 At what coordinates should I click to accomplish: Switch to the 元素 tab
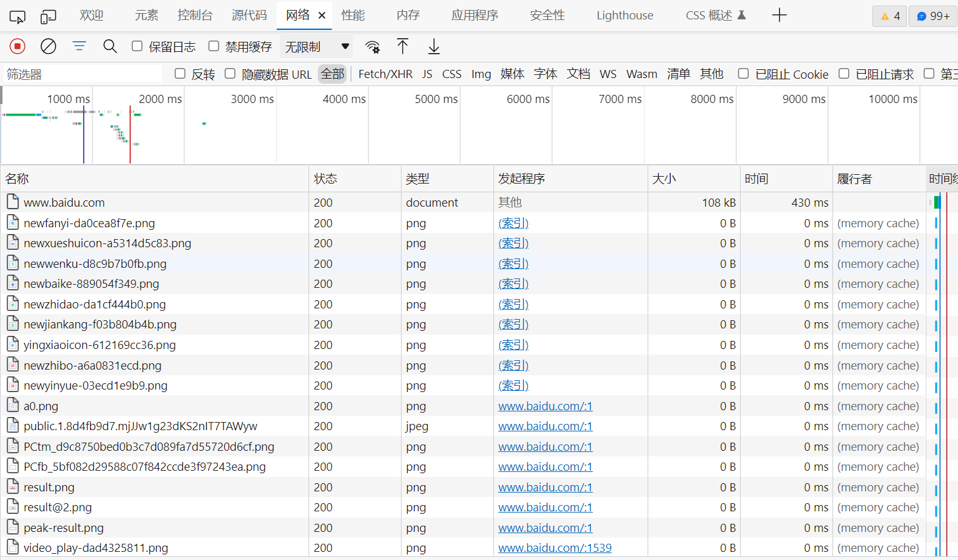point(147,16)
